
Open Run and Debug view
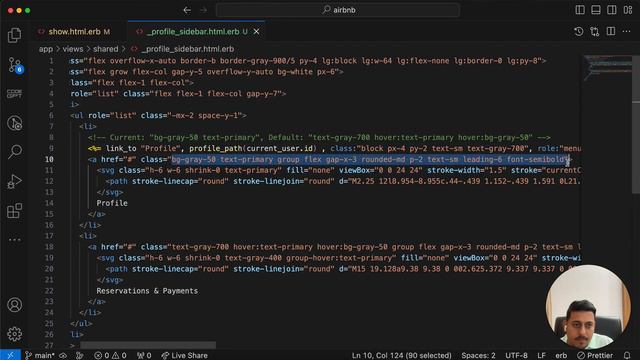(15, 182)
